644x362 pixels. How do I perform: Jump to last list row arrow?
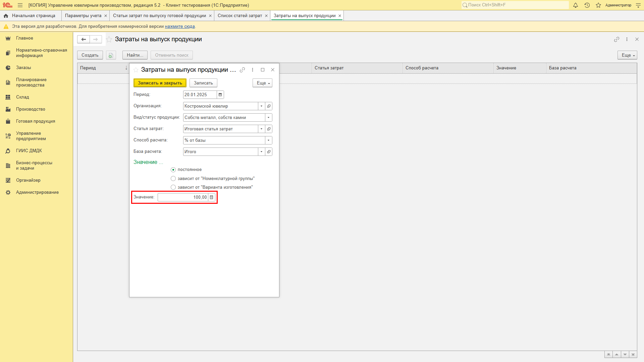pyautogui.click(x=633, y=355)
